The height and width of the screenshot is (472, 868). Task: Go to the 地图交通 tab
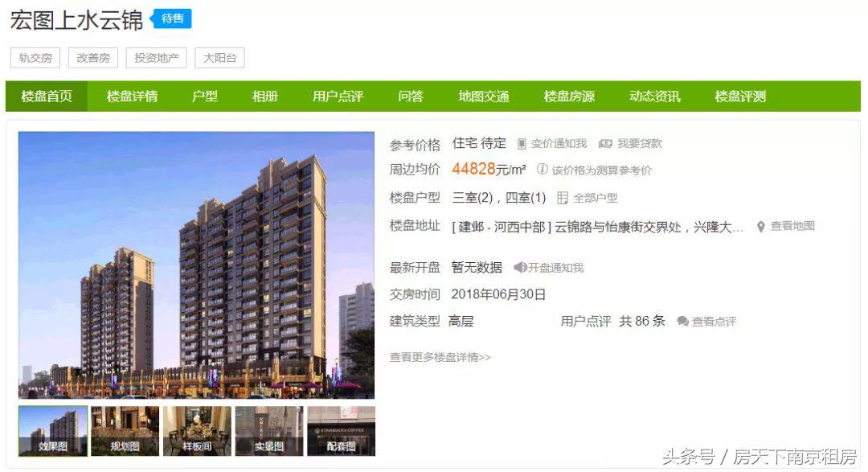(x=483, y=96)
